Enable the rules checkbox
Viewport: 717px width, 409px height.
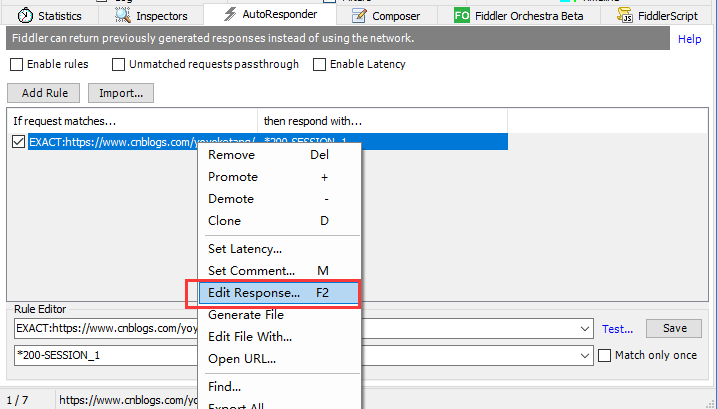point(17,65)
